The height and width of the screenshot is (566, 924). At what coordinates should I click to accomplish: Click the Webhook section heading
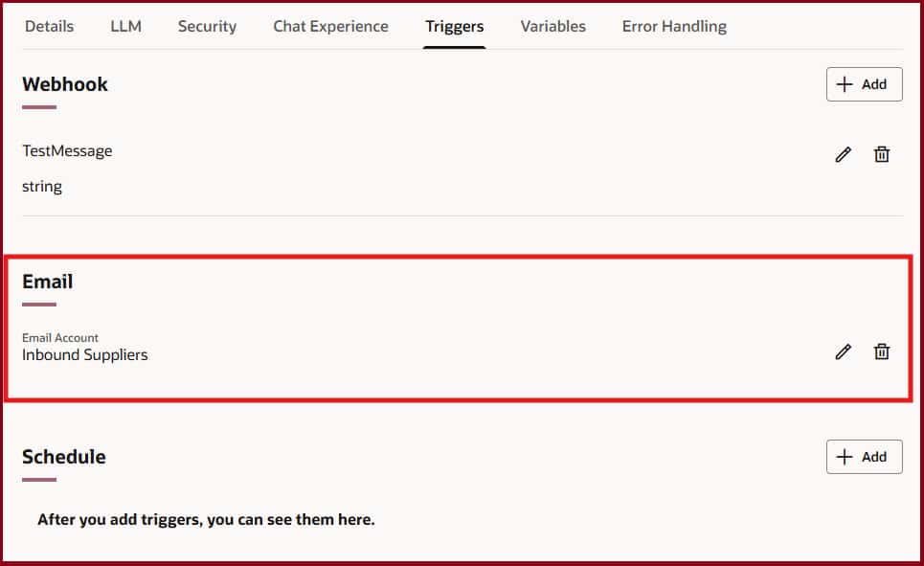click(x=65, y=84)
